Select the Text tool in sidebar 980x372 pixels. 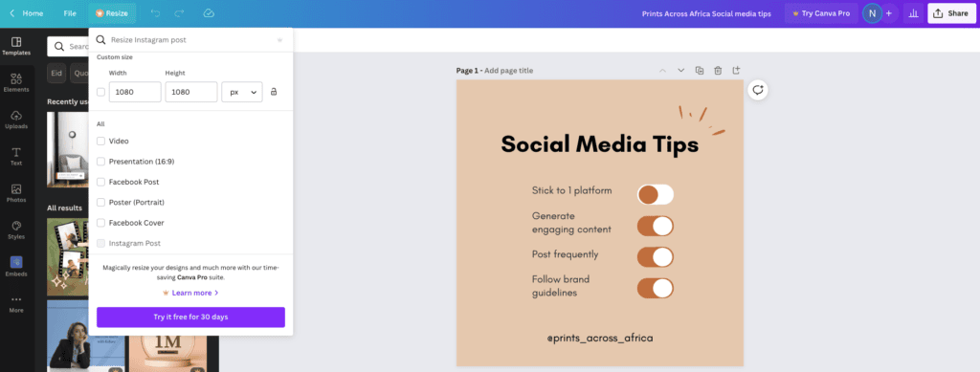16,156
